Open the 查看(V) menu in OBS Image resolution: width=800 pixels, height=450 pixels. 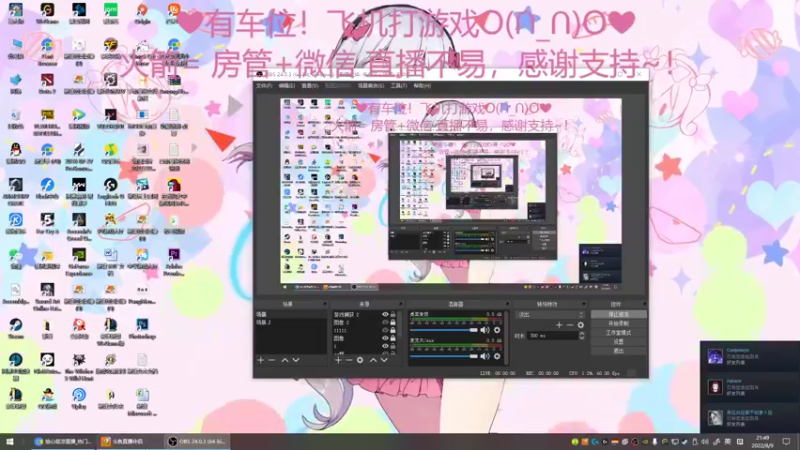pyautogui.click(x=309, y=86)
